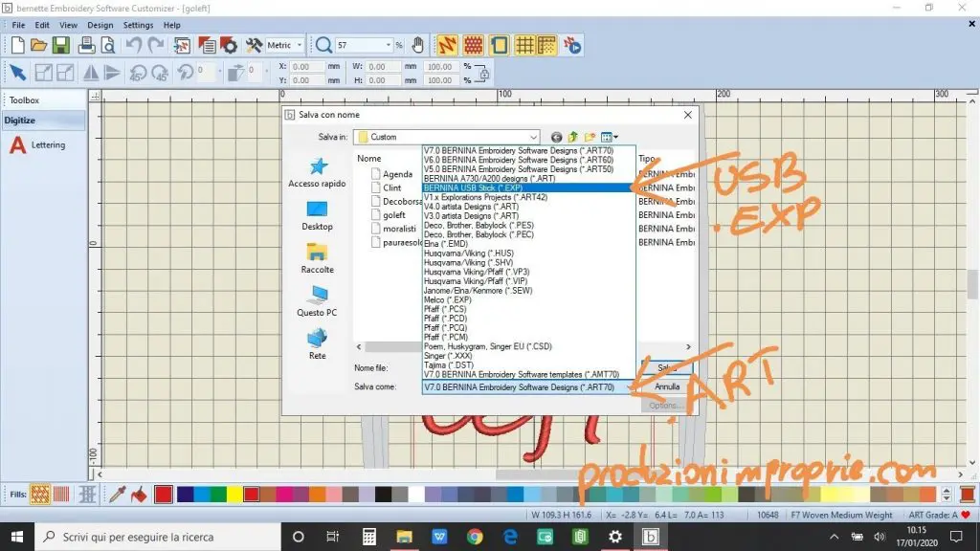Open design properties list icon
This screenshot has height=551, width=980.
(207, 45)
